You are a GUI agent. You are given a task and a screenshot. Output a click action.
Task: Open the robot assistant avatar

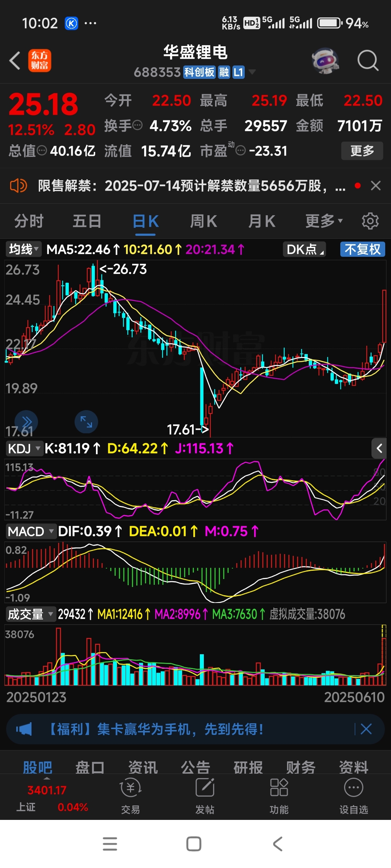click(x=325, y=60)
